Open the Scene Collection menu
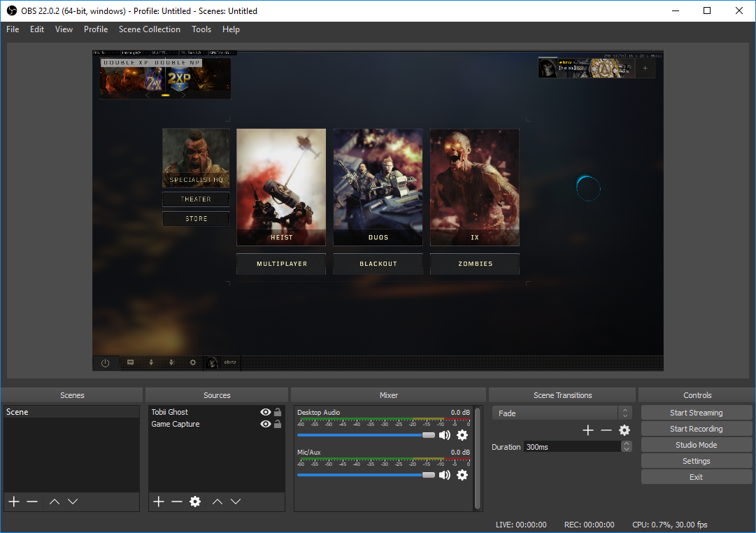 (x=149, y=29)
